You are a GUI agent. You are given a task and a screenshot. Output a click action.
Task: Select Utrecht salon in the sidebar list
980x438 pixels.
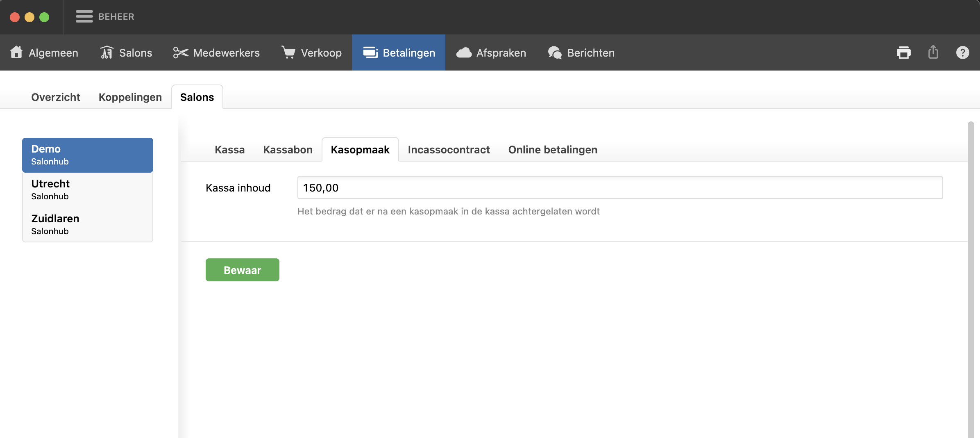tap(87, 189)
